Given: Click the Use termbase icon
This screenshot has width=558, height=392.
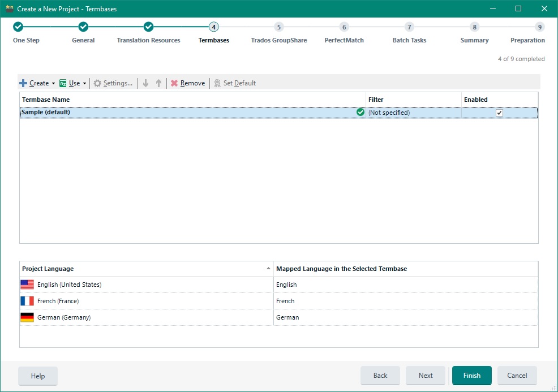Looking at the screenshot, I should pyautogui.click(x=63, y=83).
